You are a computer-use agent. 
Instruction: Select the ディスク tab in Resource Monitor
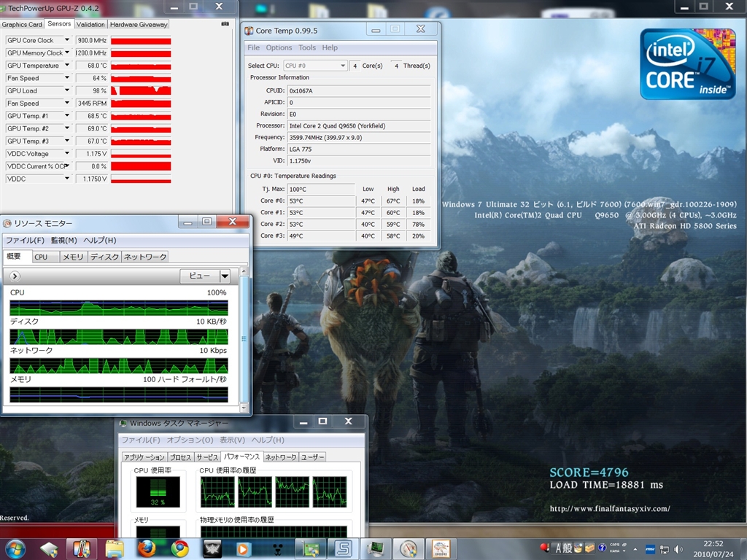tap(104, 257)
